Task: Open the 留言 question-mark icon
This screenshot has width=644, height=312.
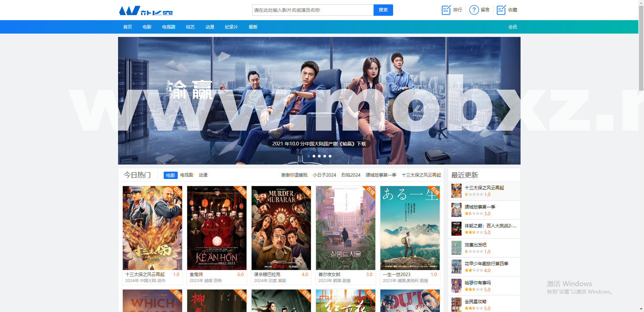Action: pos(474,10)
